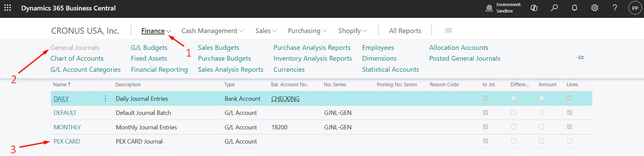This screenshot has height=156, width=644.
Task: Open Inventory Analysis Reports
Action: [x=313, y=58]
